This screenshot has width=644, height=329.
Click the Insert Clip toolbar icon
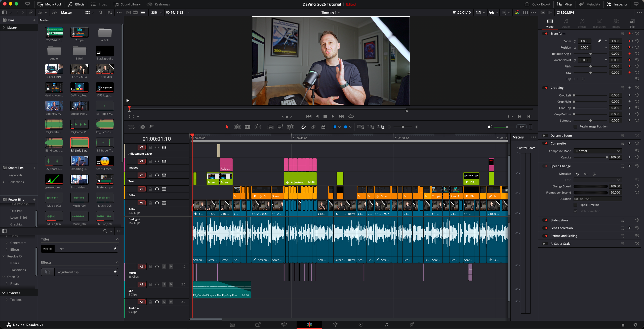pyautogui.click(x=270, y=127)
